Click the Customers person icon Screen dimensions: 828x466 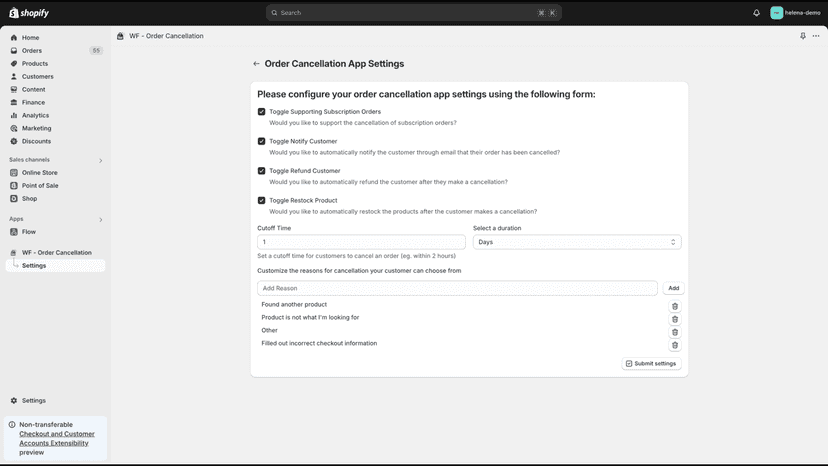(14, 77)
